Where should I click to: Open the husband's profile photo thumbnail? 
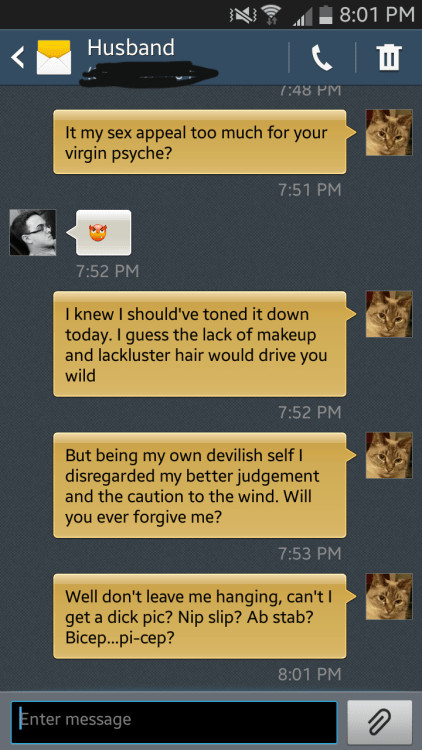(x=33, y=232)
